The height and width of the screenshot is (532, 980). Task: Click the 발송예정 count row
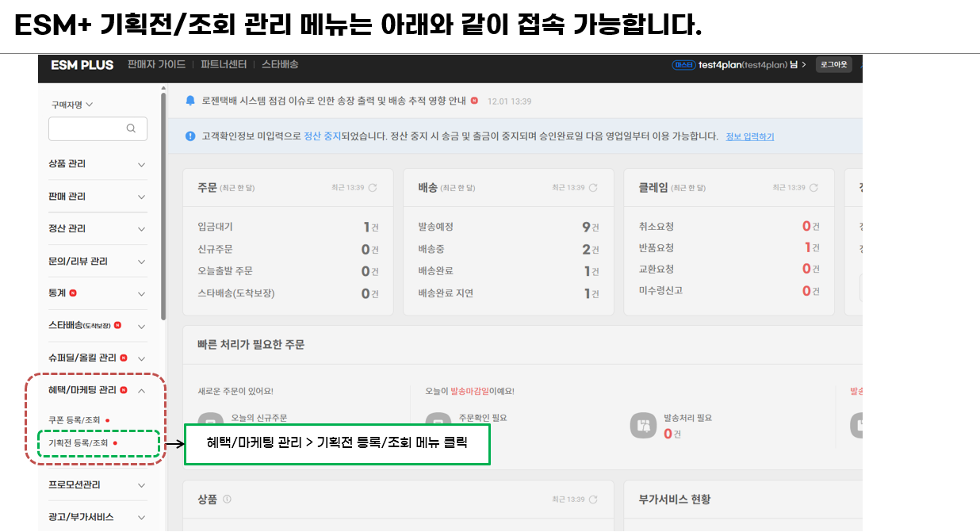point(508,227)
